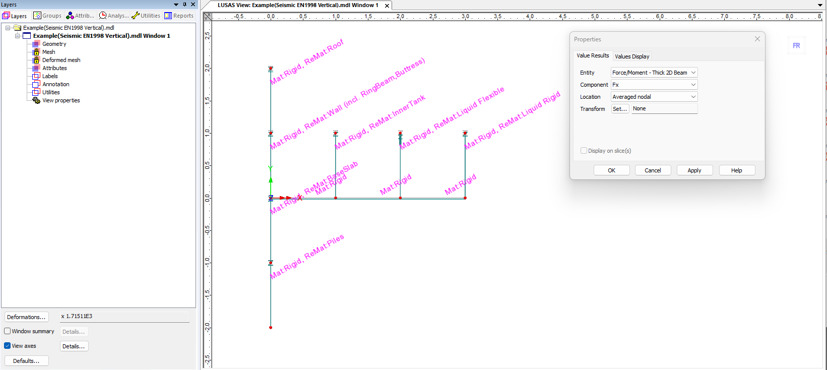
Task: Open the Utilities panel tab
Action: (146, 16)
